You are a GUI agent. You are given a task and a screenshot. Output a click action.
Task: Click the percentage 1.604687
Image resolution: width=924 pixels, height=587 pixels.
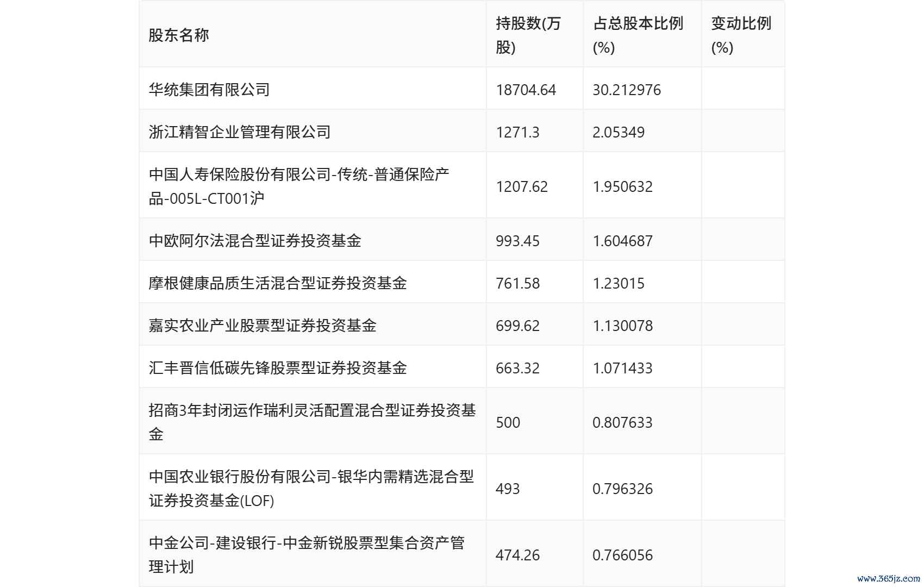623,241
